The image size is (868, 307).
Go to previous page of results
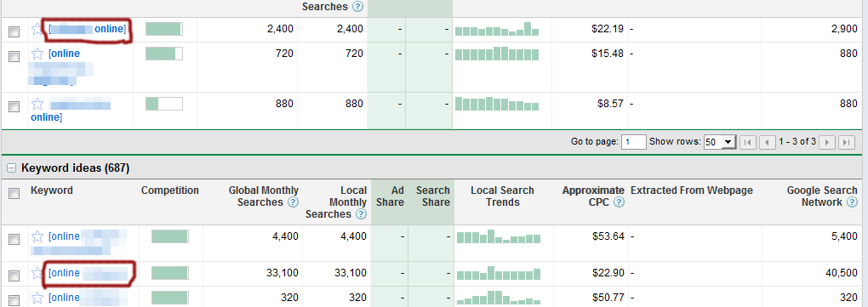tap(767, 142)
